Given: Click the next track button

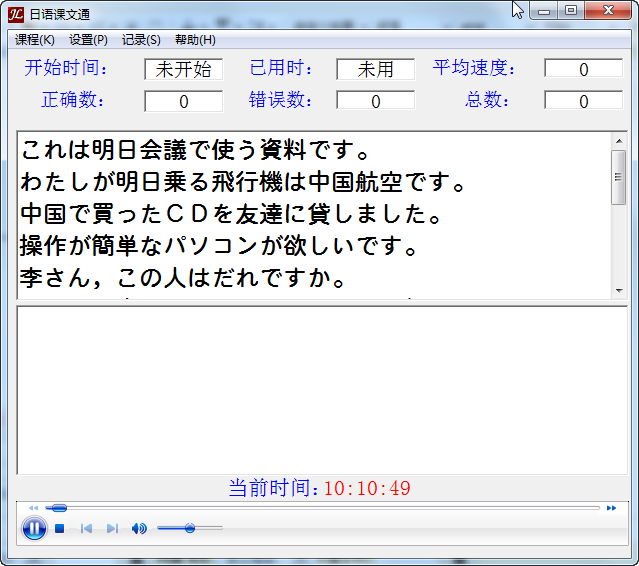Looking at the screenshot, I should (112, 528).
